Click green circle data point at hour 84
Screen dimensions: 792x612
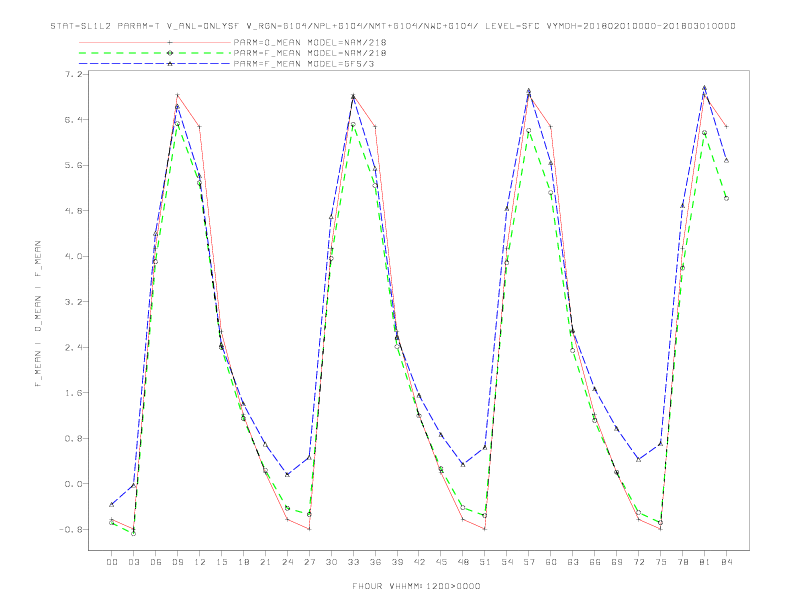[x=726, y=198]
